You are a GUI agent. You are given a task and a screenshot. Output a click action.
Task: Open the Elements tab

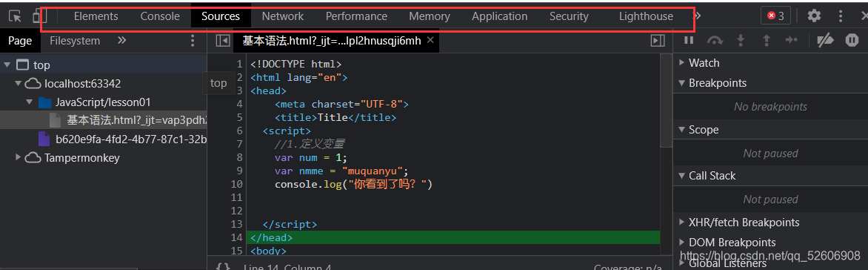pos(96,16)
